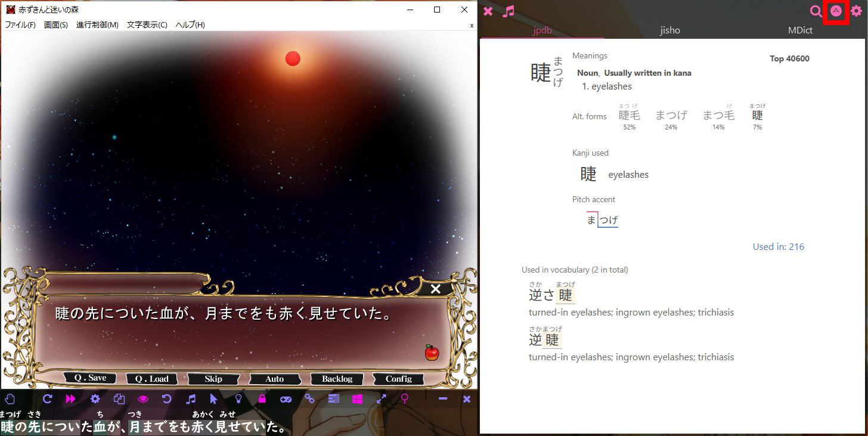Click the Q.Save button in game
Screen dimensions: 868x436
point(91,378)
